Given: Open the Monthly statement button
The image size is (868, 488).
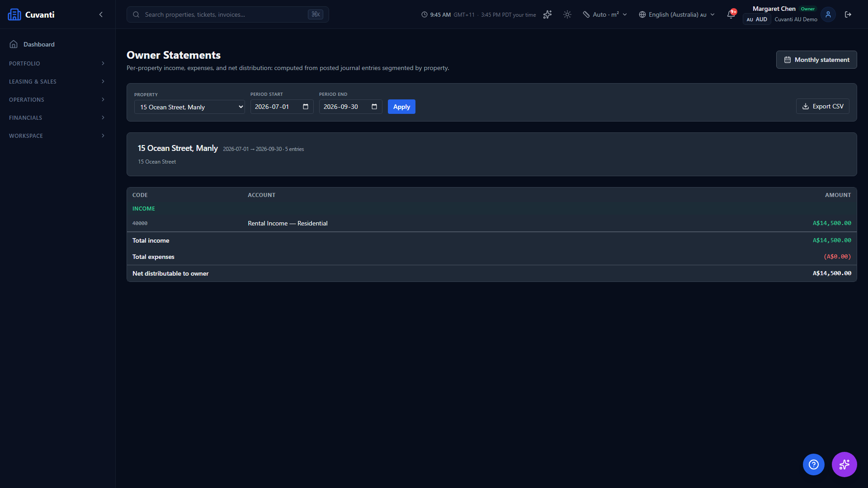Looking at the screenshot, I should point(816,60).
